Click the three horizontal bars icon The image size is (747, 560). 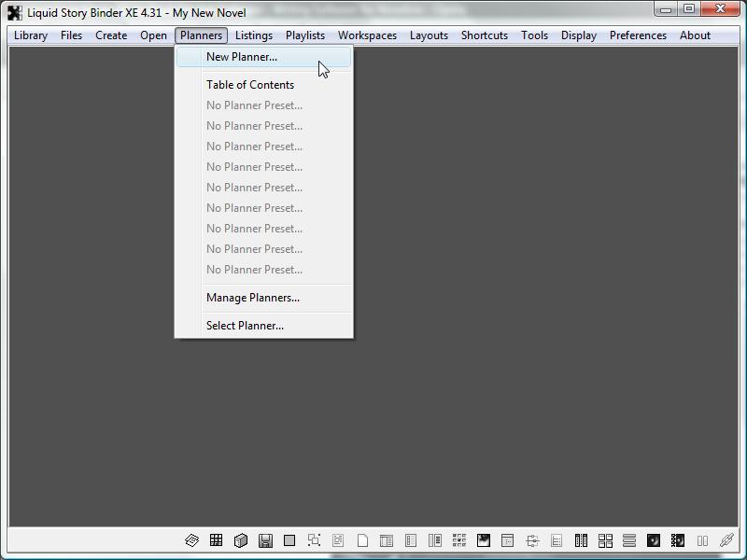[x=629, y=540]
